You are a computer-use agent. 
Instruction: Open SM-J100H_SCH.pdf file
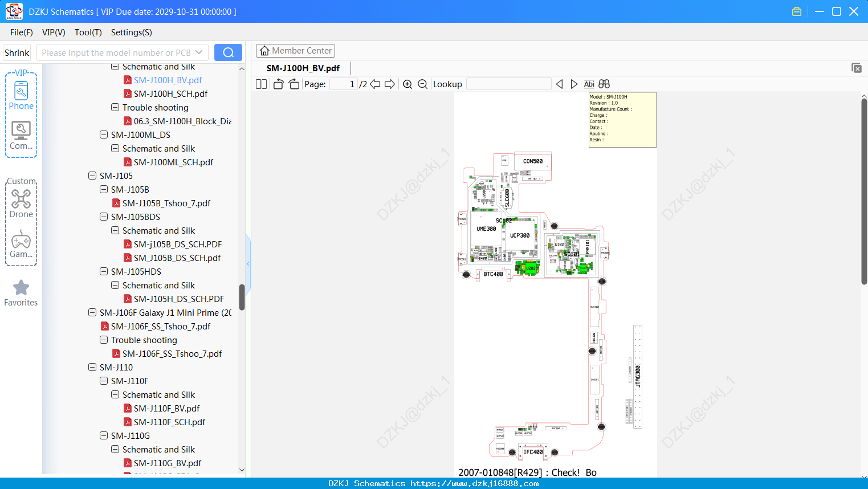click(x=170, y=93)
